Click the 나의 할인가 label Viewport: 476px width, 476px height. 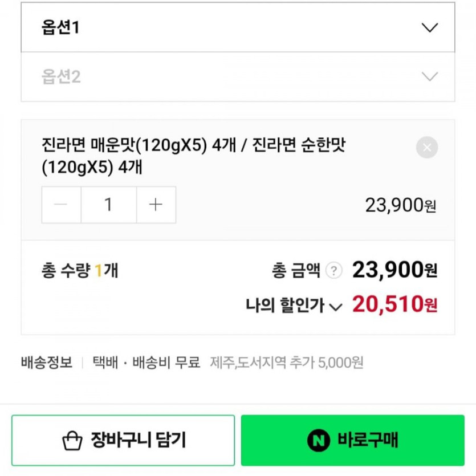(x=285, y=306)
